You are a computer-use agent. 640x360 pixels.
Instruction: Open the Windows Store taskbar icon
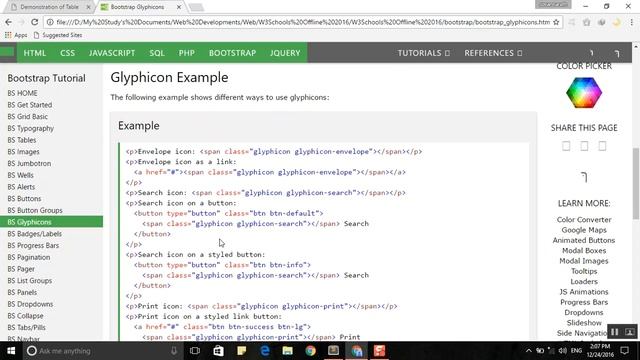(218, 351)
